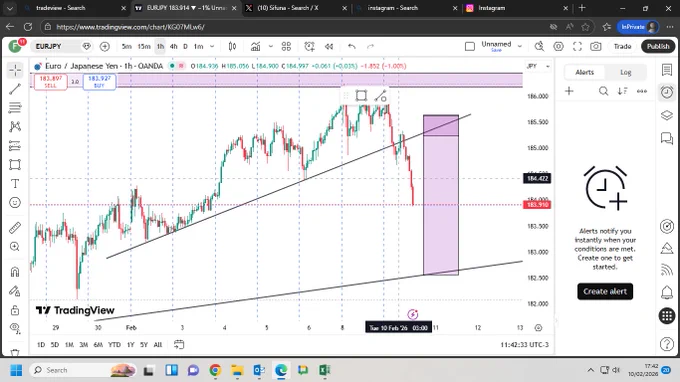Select the 15m timeframe
Viewport: 680px width, 382px height.
pyautogui.click(x=144, y=46)
